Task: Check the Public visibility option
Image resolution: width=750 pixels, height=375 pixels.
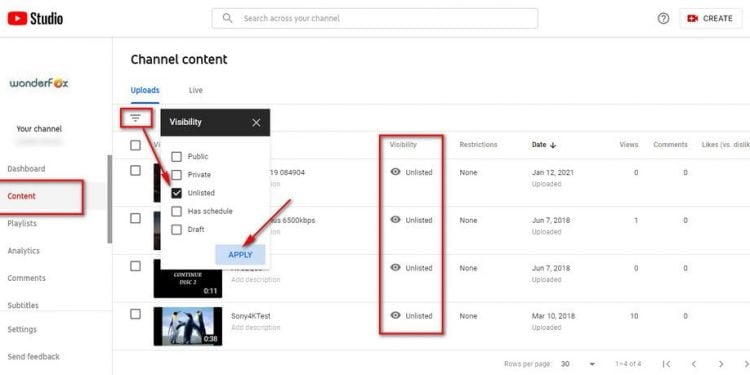Action: [x=176, y=156]
